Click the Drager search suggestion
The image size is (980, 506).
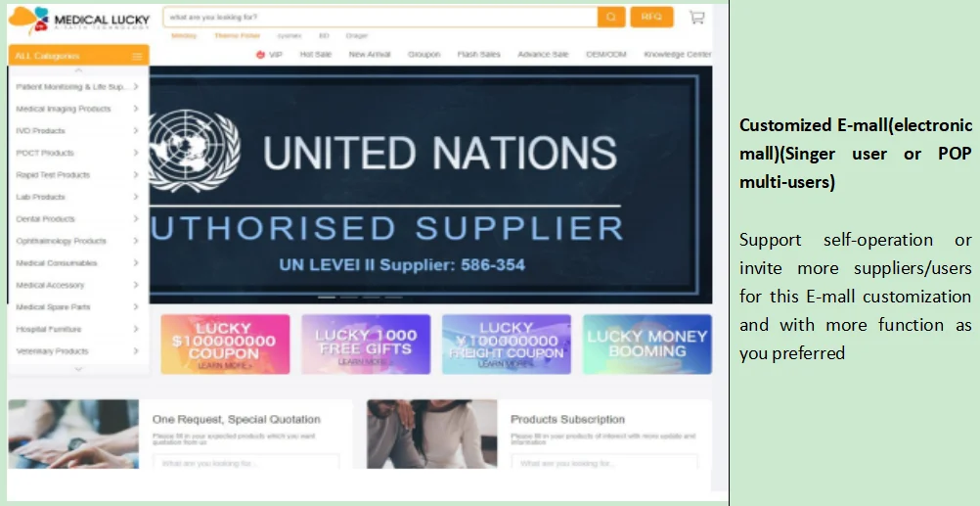pyautogui.click(x=357, y=35)
